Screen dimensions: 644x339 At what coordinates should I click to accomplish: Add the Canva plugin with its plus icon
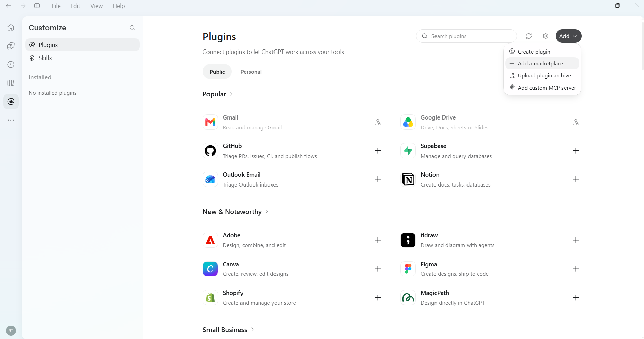point(378,269)
